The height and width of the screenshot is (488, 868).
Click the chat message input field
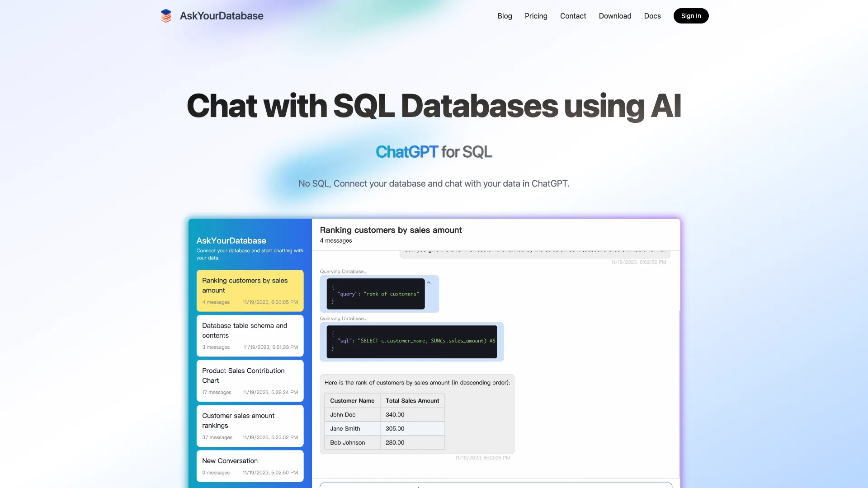click(496, 485)
